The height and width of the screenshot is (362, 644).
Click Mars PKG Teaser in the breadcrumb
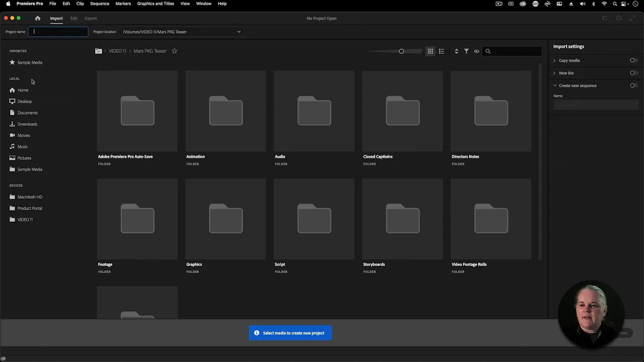150,51
